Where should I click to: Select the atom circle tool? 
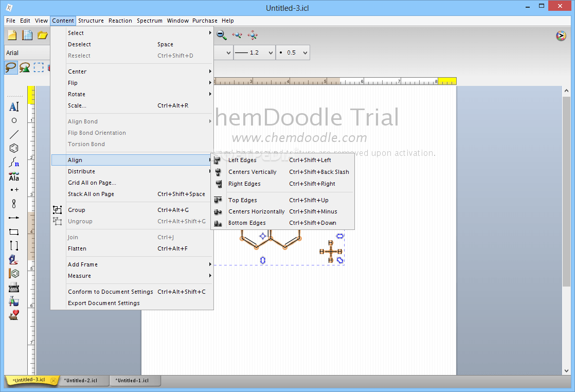[14, 120]
